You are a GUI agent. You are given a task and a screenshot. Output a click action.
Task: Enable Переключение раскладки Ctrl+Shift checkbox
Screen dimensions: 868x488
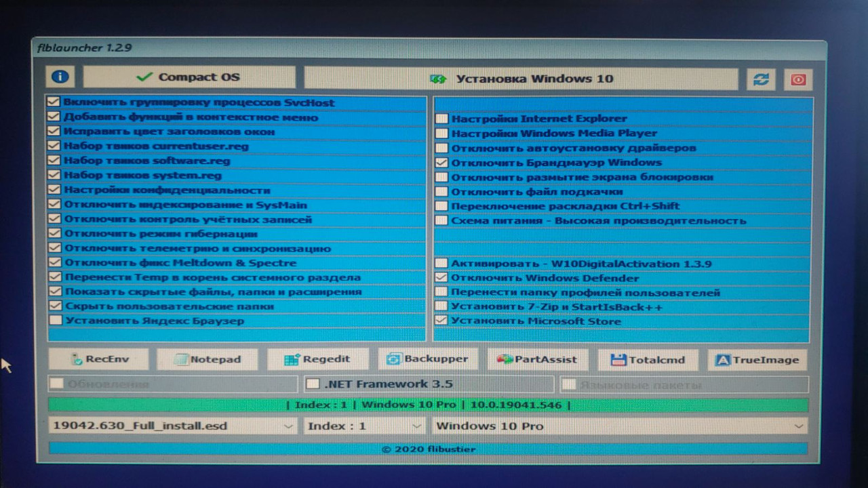click(441, 206)
